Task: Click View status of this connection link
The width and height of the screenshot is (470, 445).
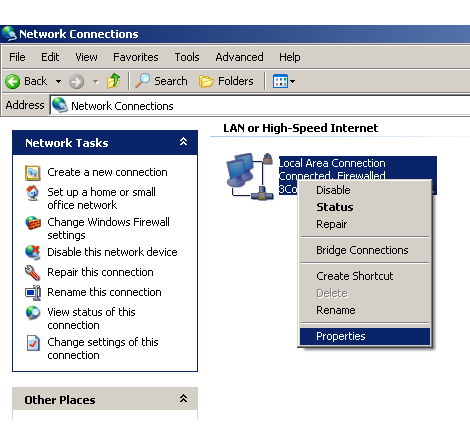Action: click(91, 318)
